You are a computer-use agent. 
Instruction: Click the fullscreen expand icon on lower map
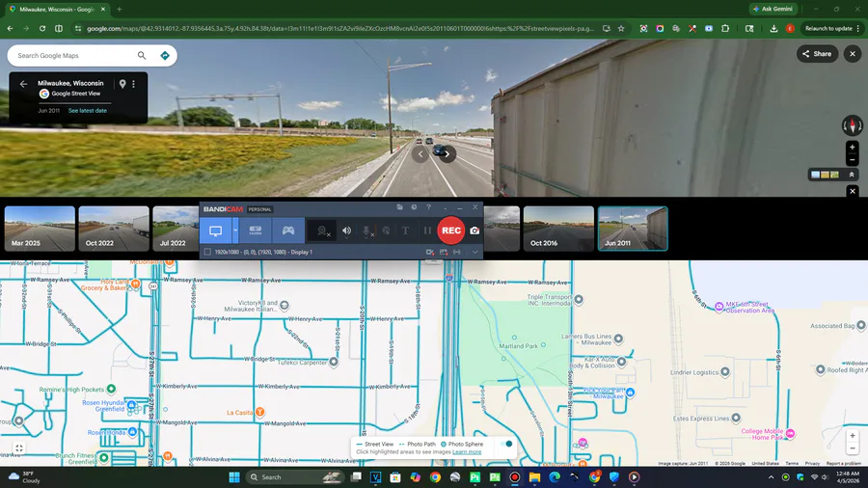(x=19, y=448)
